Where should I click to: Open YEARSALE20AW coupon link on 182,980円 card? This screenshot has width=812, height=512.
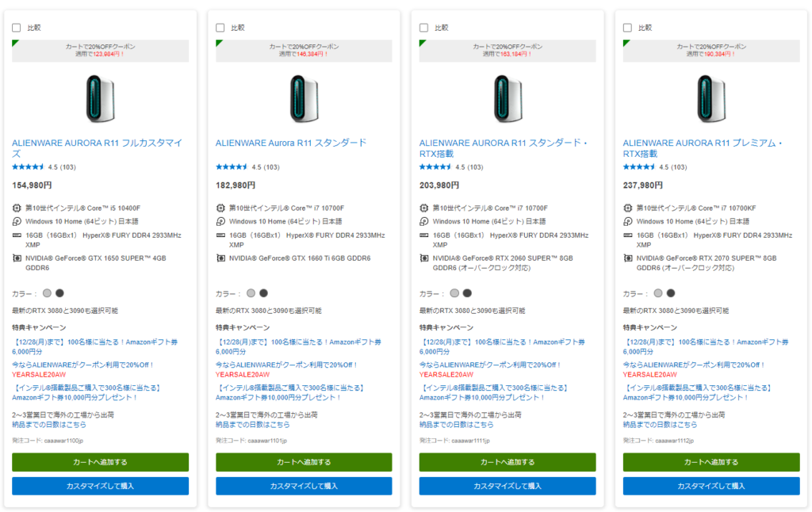286,369
